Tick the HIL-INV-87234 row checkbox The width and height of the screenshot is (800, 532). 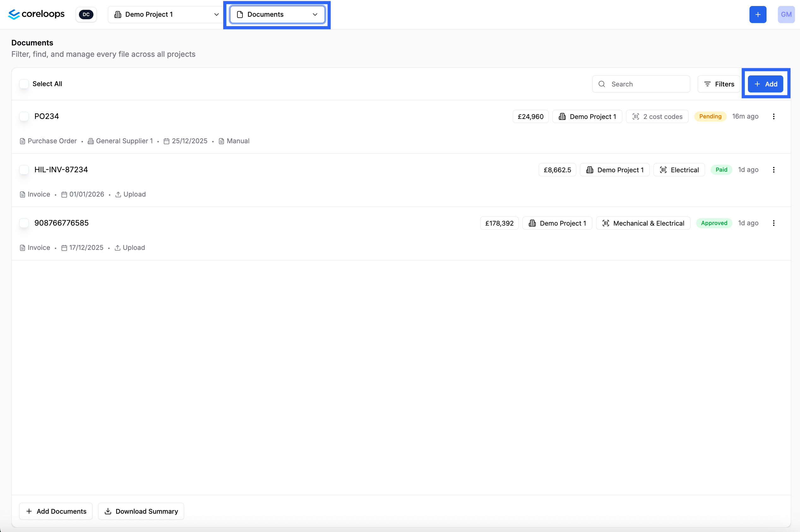(24, 170)
